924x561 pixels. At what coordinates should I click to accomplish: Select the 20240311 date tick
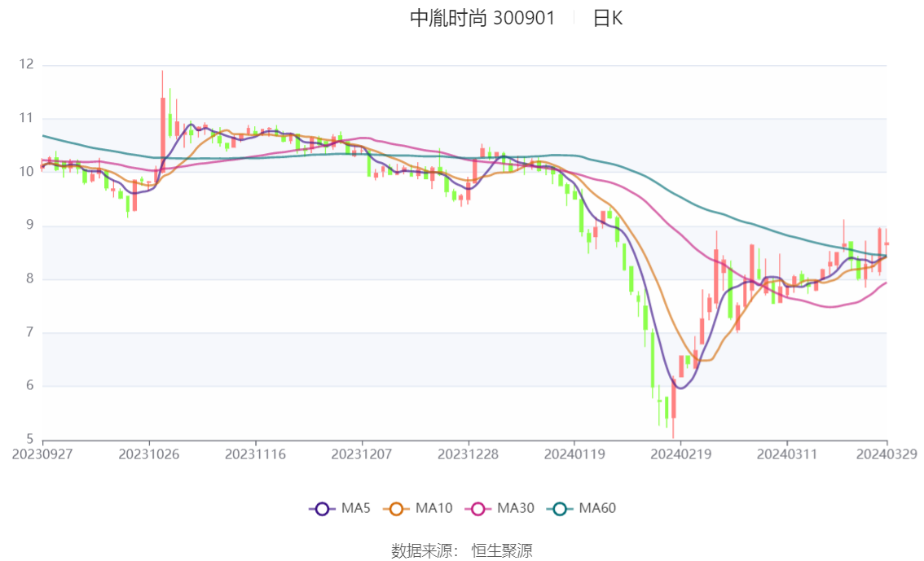786,454
